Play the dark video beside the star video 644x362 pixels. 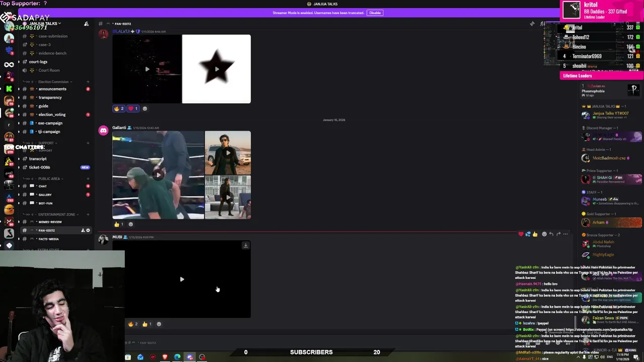[146, 69]
